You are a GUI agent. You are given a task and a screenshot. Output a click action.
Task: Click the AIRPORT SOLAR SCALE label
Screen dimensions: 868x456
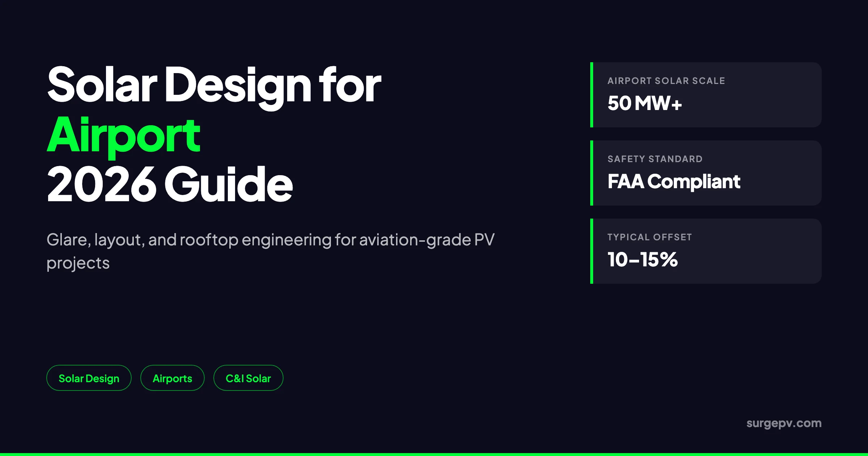666,81
